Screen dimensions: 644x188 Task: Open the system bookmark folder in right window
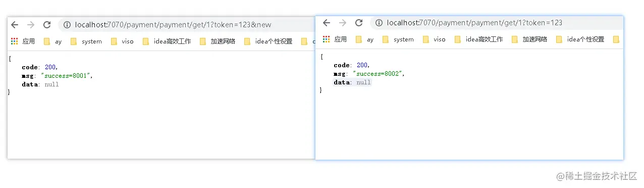398,39
